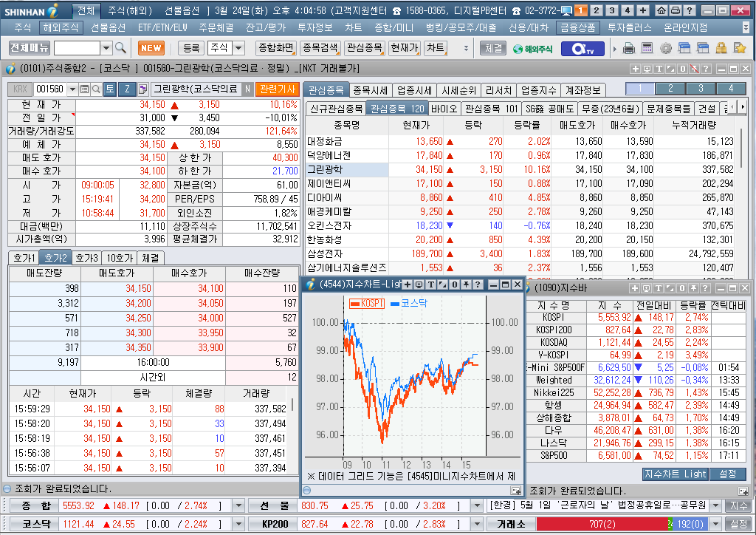
Task: Click the favorites star-page icon in toolbar
Action: 740,48
